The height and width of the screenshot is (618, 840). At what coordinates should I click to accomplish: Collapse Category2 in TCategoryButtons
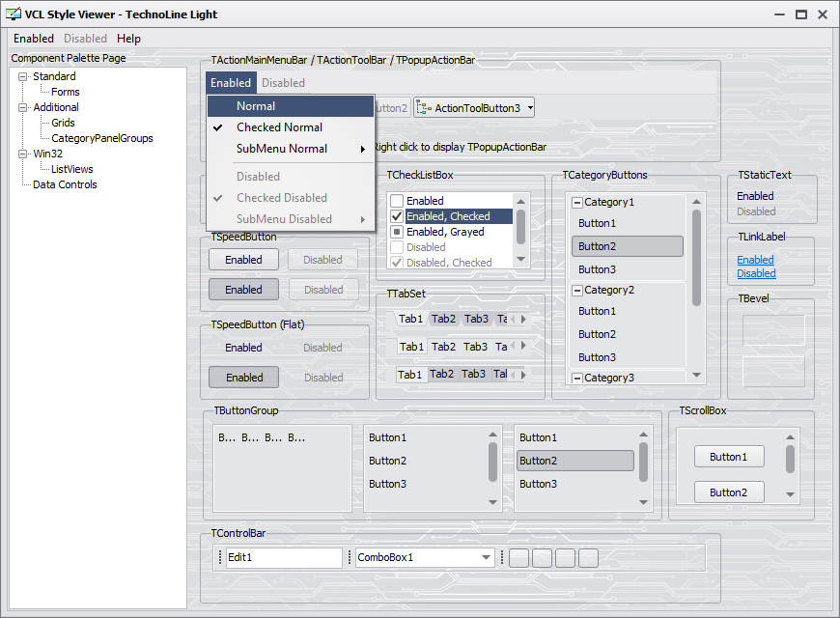coord(577,291)
